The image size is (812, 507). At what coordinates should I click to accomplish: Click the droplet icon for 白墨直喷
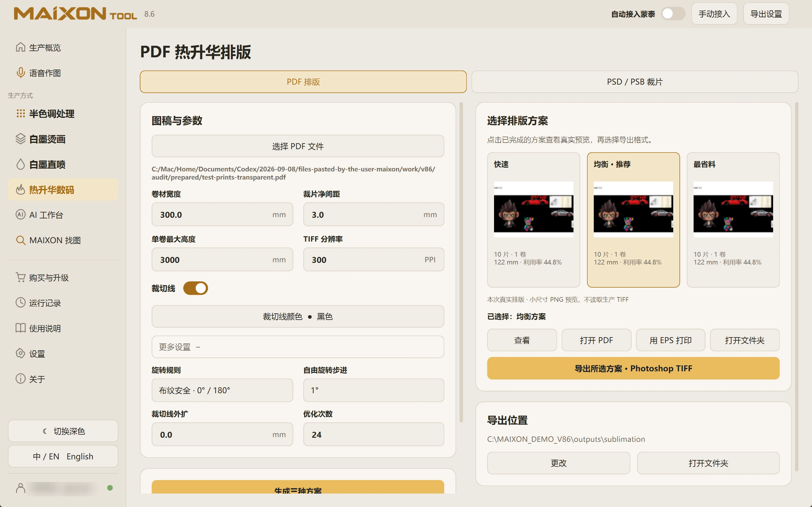20,164
